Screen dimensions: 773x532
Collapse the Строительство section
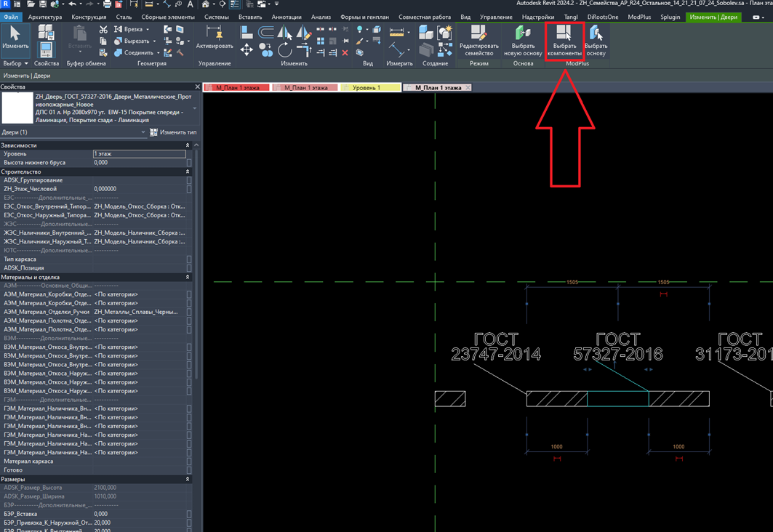coord(188,172)
